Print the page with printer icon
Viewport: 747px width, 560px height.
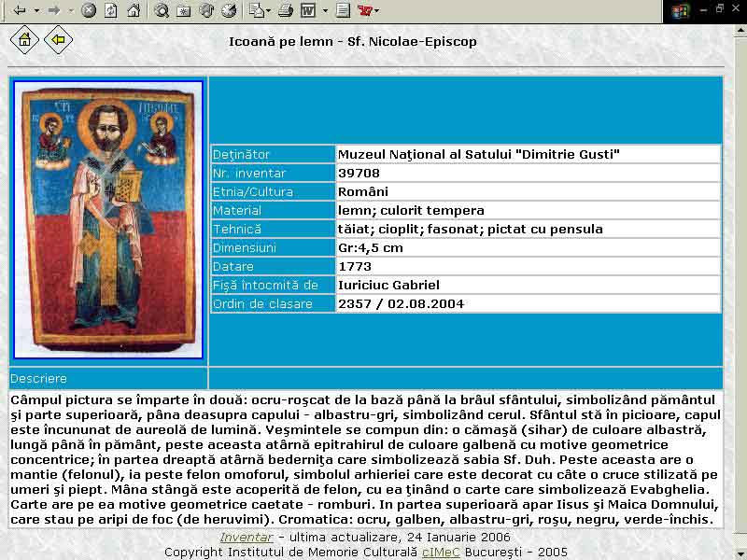click(286, 9)
